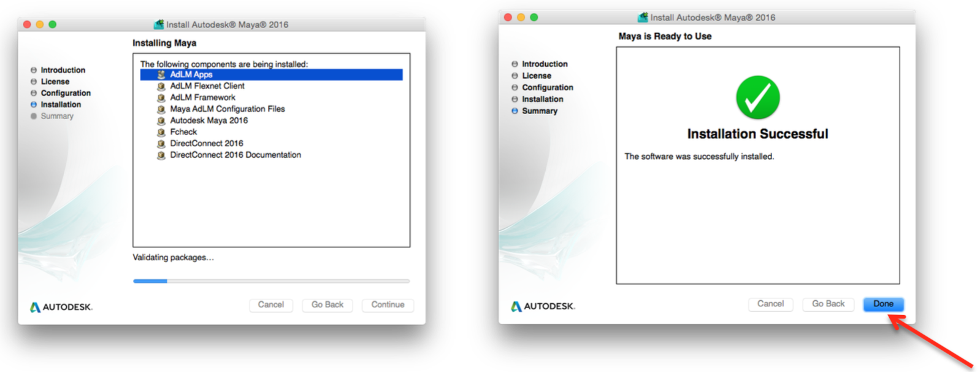
Task: Click Continue in the Installing Maya window
Action: coord(388,305)
